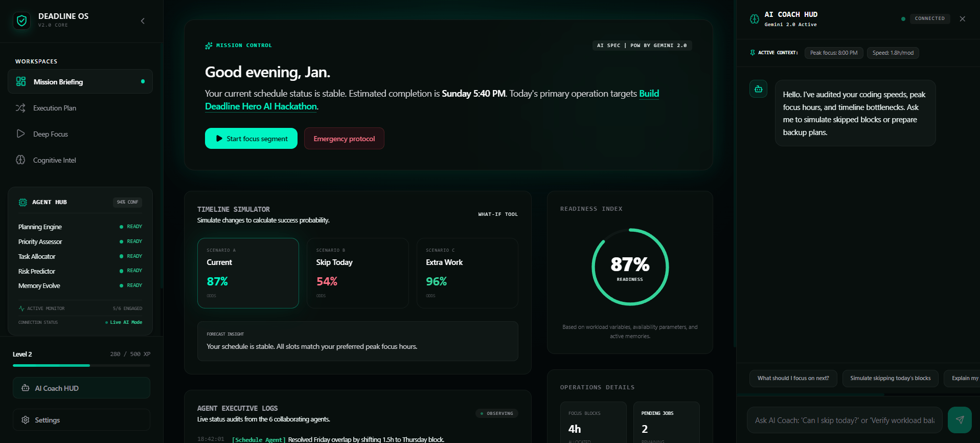This screenshot has height=443, width=980.
Task: Click the 87% readiness ring gauge
Action: 630,267
